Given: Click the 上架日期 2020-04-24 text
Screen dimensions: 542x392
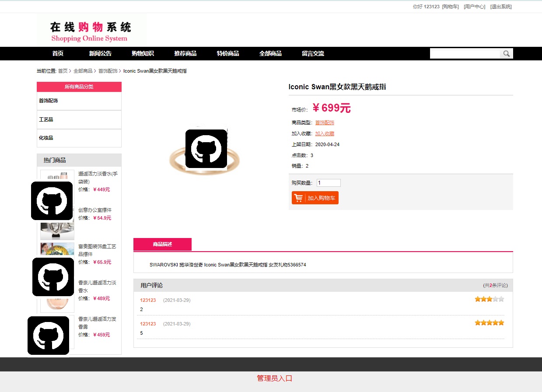Looking at the screenshot, I should coord(315,144).
